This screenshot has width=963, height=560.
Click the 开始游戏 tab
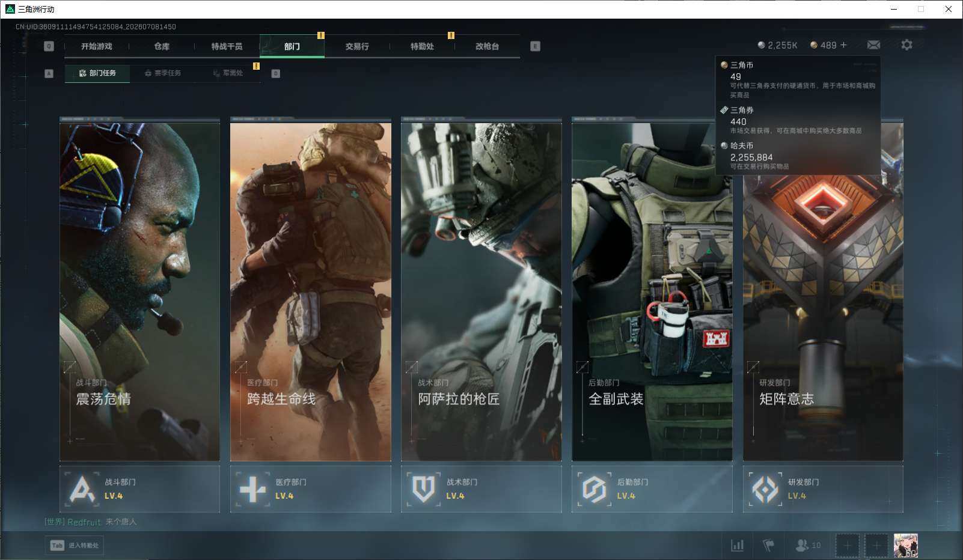[97, 46]
